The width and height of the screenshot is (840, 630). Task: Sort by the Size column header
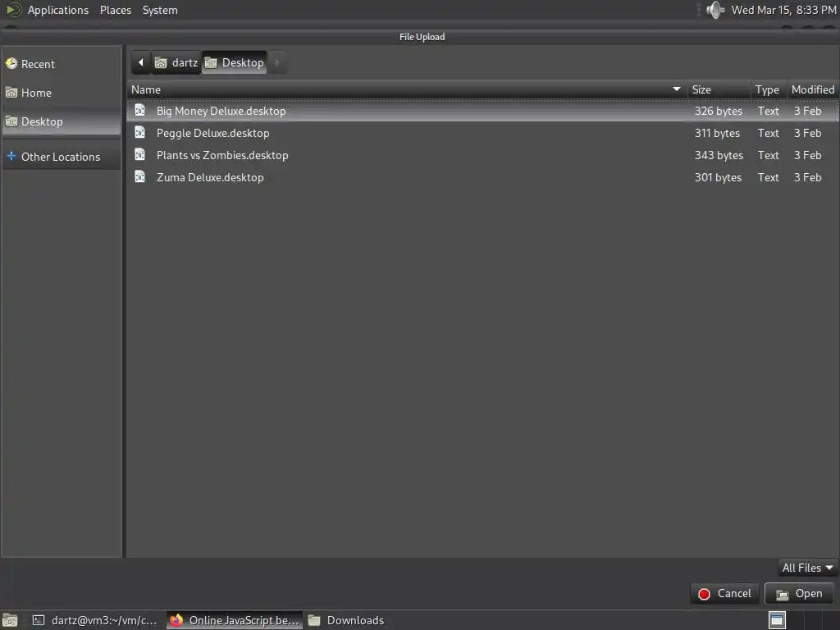(x=719, y=89)
